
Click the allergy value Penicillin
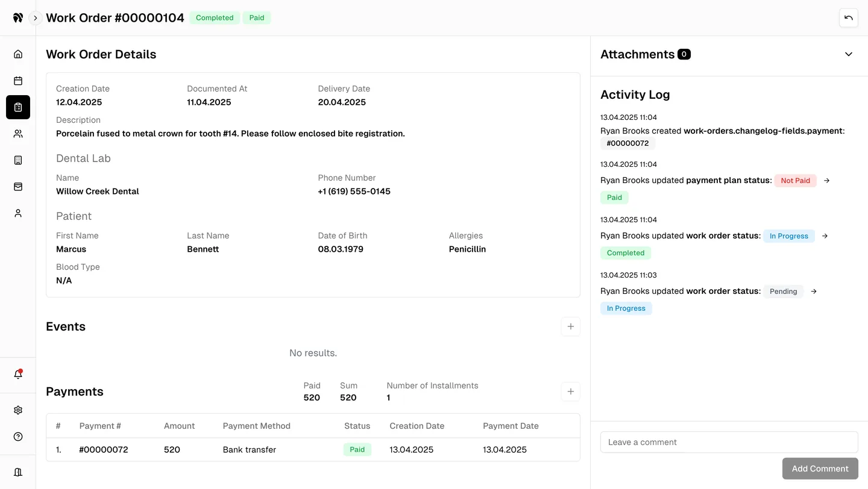pyautogui.click(x=467, y=249)
